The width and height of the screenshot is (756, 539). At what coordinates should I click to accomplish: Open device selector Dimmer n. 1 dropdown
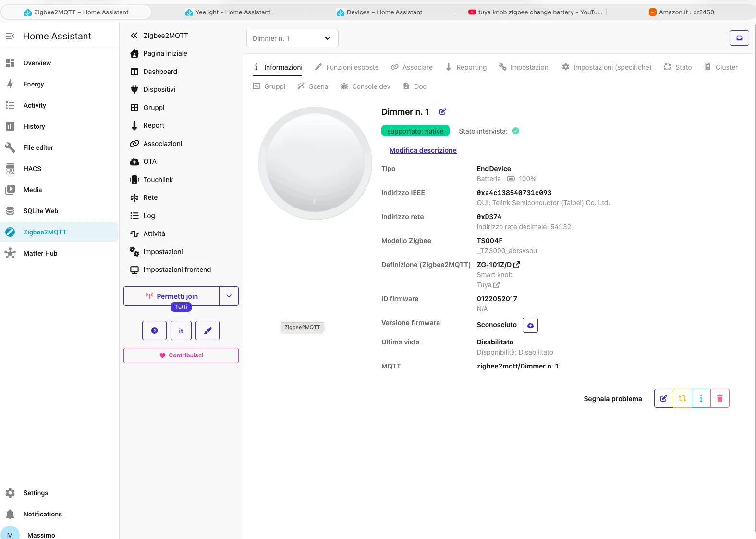click(293, 38)
